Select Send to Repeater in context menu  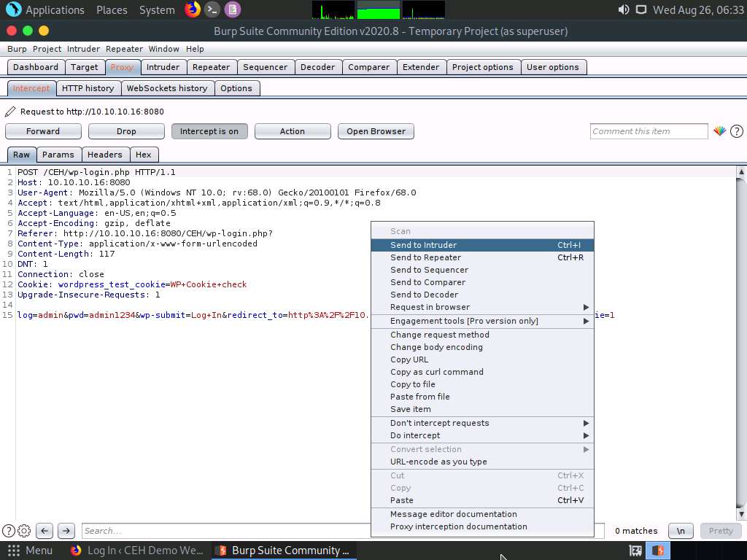(425, 257)
